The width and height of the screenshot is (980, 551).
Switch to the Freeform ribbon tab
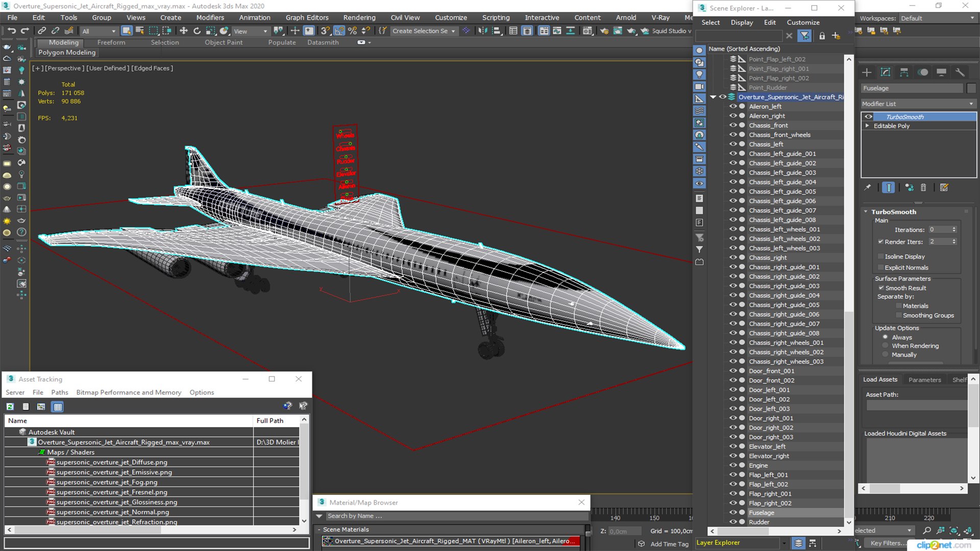coord(111,42)
